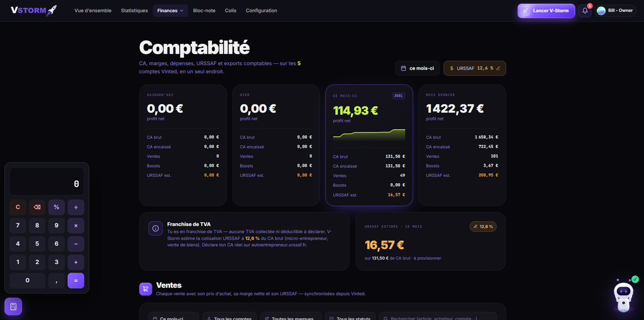Select the Mois dernier 1422,37 € card
The height and width of the screenshot is (320, 644).
click(462, 145)
